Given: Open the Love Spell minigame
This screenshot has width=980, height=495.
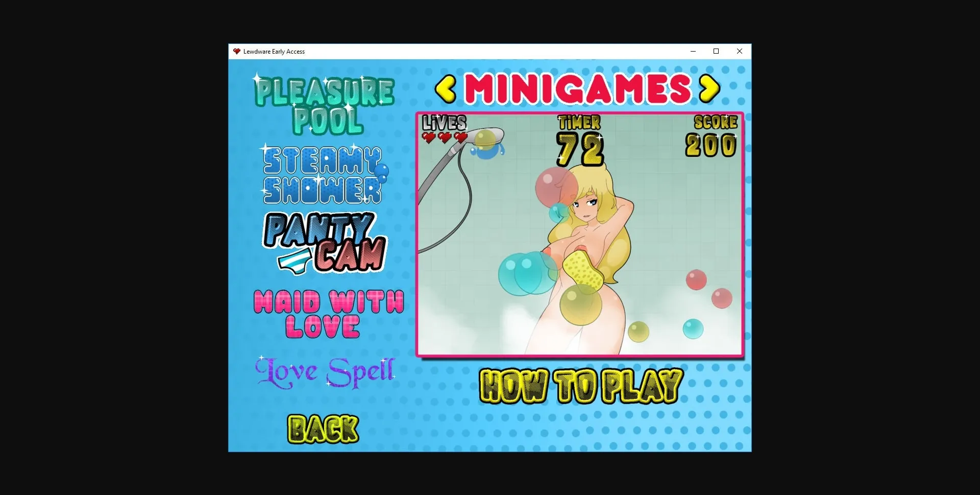Looking at the screenshot, I should [x=325, y=372].
